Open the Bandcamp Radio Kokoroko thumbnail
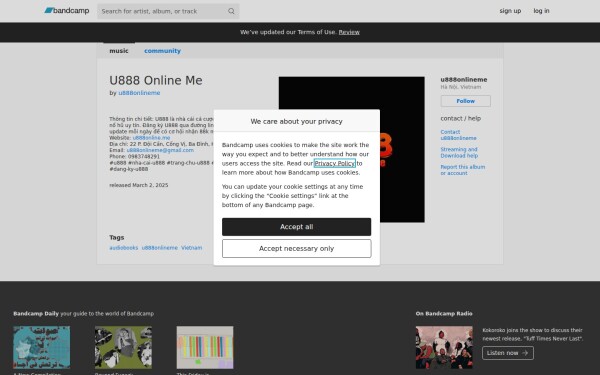This screenshot has height=375, width=600. tap(444, 347)
